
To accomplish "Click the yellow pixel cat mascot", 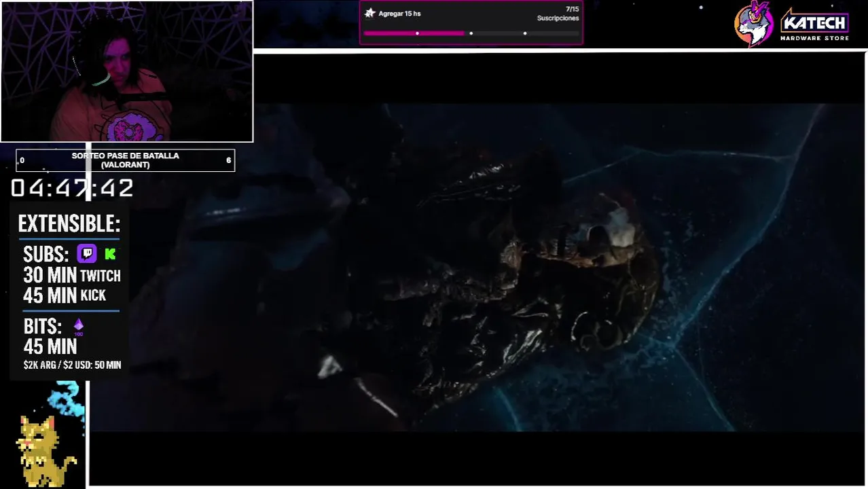I will [45, 451].
